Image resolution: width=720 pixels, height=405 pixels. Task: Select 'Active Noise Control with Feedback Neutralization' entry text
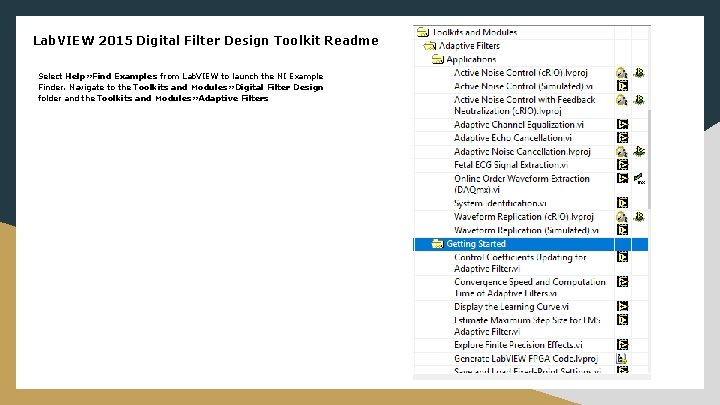click(524, 105)
